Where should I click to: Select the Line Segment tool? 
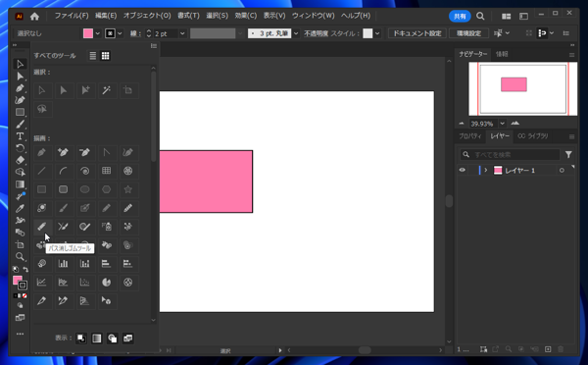[41, 171]
